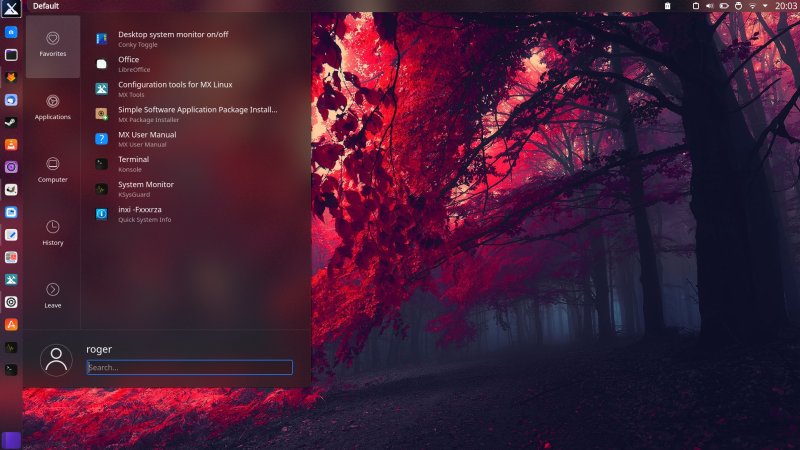Open the Computer tab

click(x=53, y=169)
